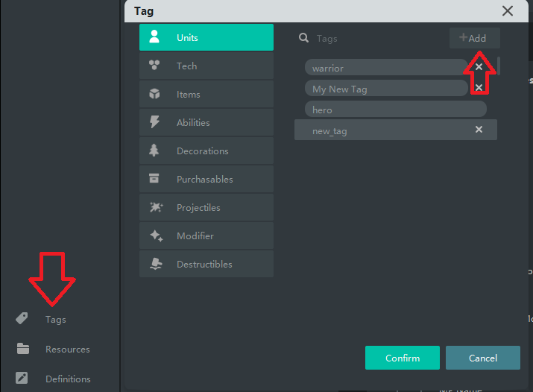Click the Abilities lightning bolt icon
Image resolution: width=533 pixels, height=392 pixels.
click(x=154, y=121)
